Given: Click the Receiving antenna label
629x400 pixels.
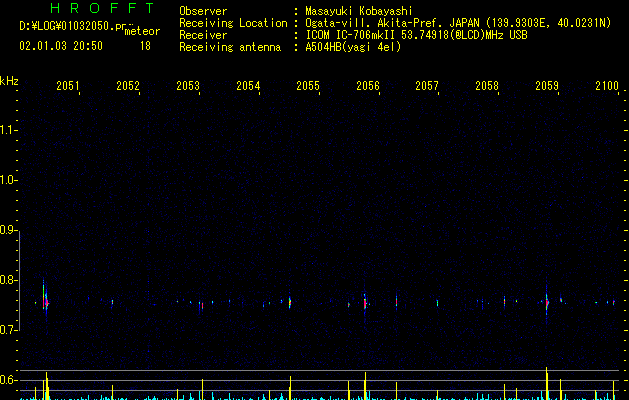Looking at the screenshot, I should (x=230, y=47).
